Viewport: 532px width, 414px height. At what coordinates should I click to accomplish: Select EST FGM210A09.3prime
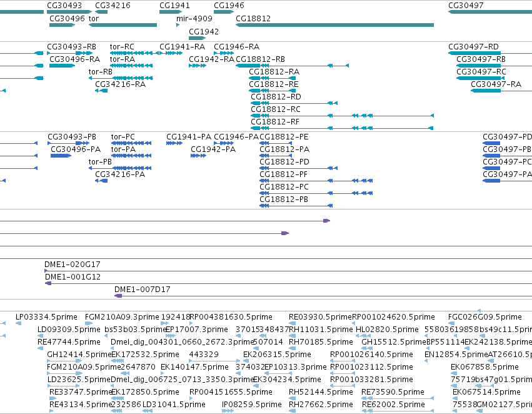pos(122,317)
